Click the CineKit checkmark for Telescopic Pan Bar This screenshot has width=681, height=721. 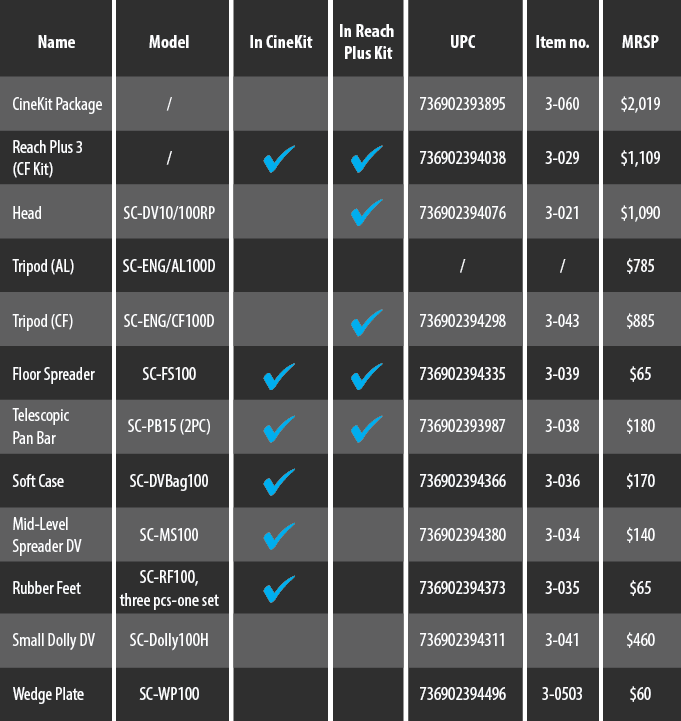pyautogui.click(x=279, y=429)
